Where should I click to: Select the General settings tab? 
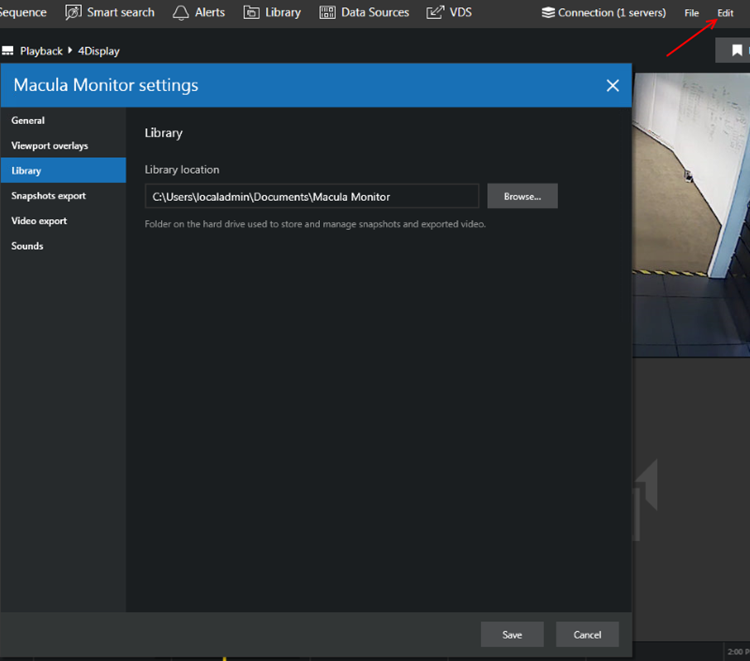point(63,121)
